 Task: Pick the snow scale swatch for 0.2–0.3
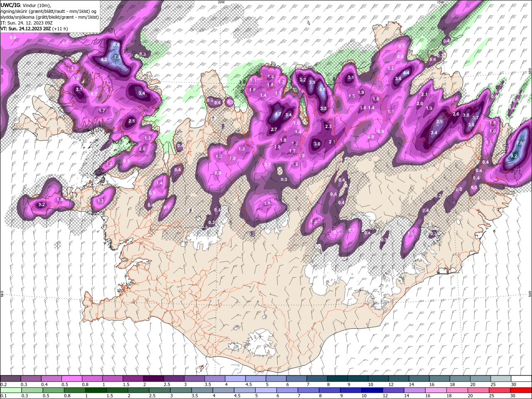pos(10,379)
